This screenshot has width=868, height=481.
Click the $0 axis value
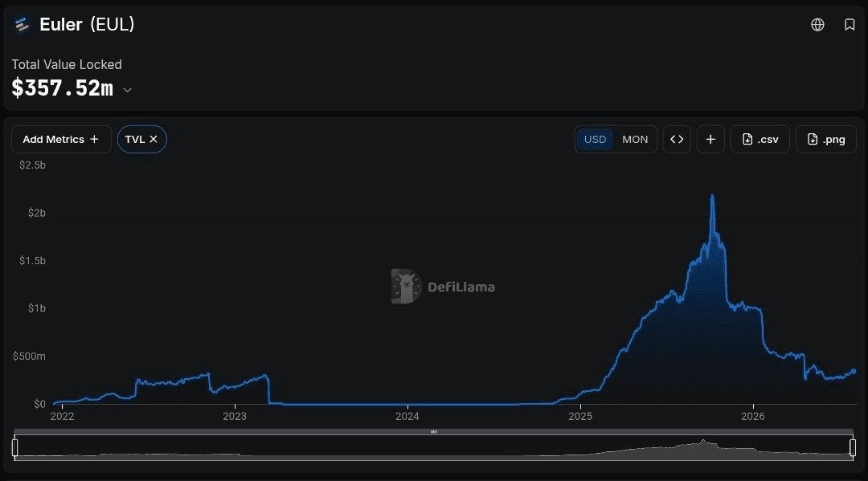click(x=40, y=404)
